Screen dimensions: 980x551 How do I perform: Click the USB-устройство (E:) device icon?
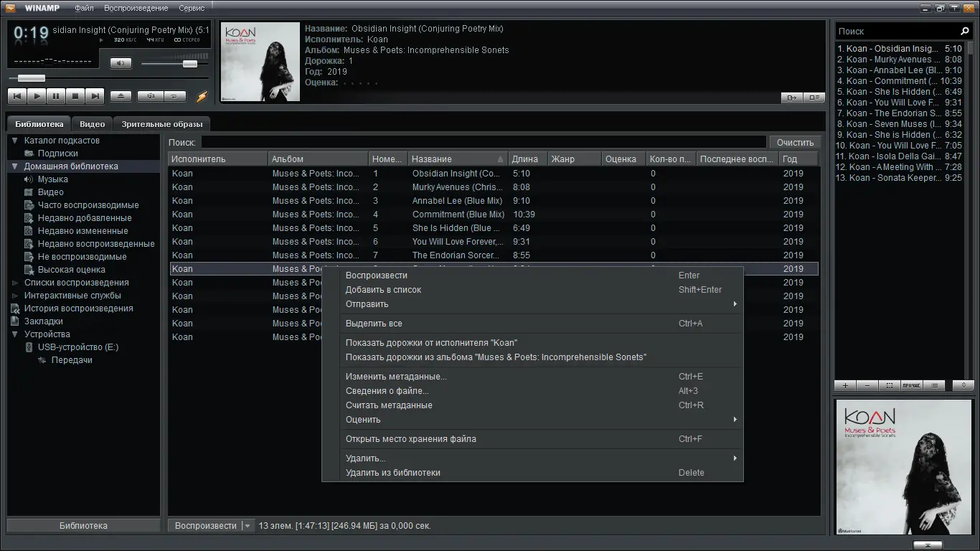point(29,347)
